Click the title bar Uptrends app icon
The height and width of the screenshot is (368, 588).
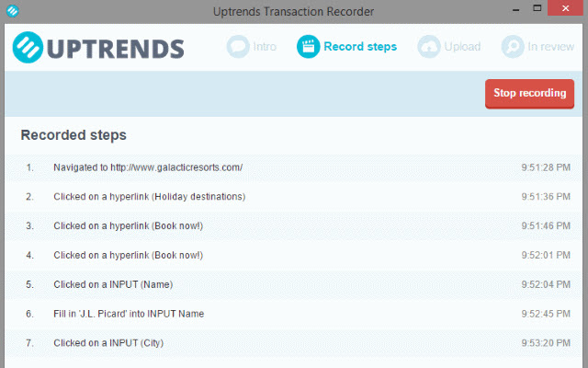click(x=12, y=11)
